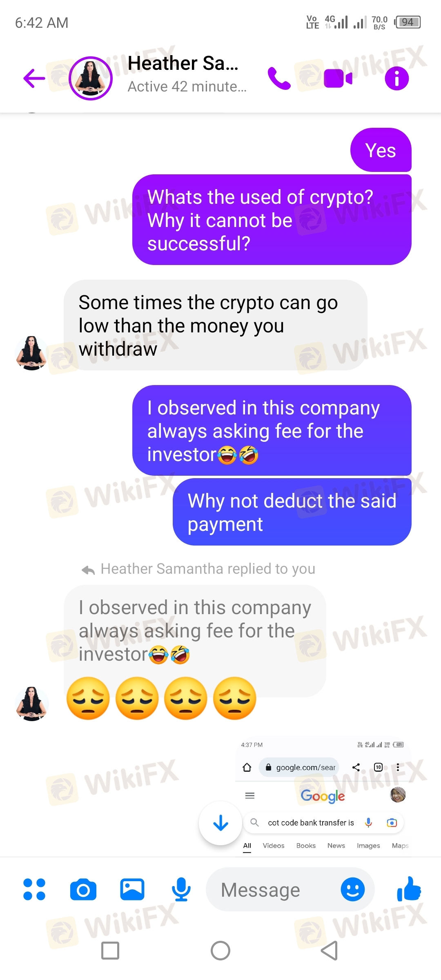Screen dimensions: 441x980
Task: Tap the purple back arrow
Action: pyautogui.click(x=34, y=78)
